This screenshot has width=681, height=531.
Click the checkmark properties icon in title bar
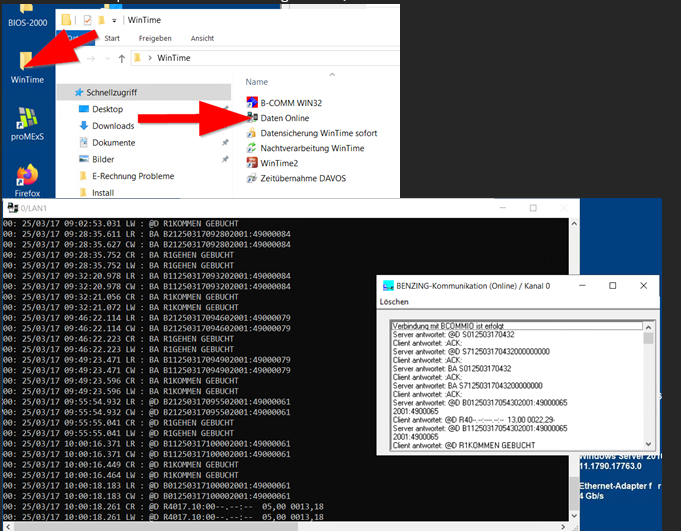coord(87,20)
